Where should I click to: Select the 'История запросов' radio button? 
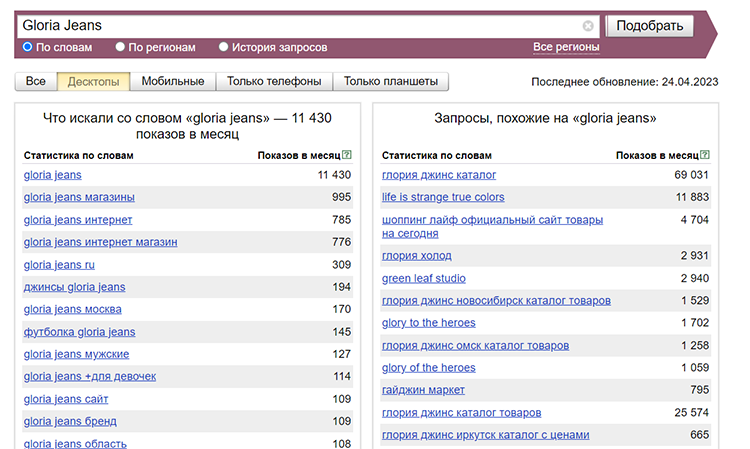pyautogui.click(x=224, y=47)
